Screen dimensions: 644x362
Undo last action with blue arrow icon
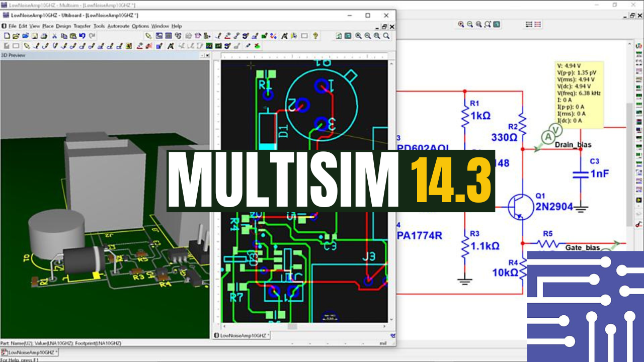pos(82,36)
